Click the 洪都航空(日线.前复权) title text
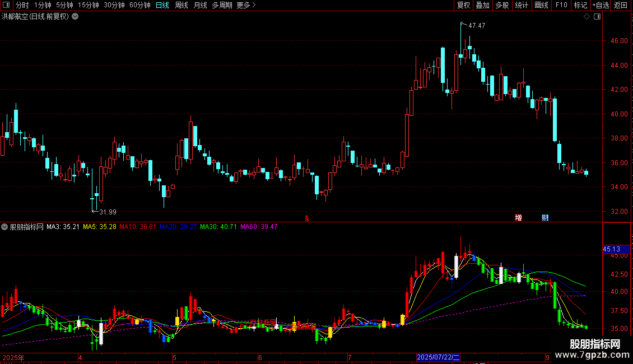 coord(35,17)
